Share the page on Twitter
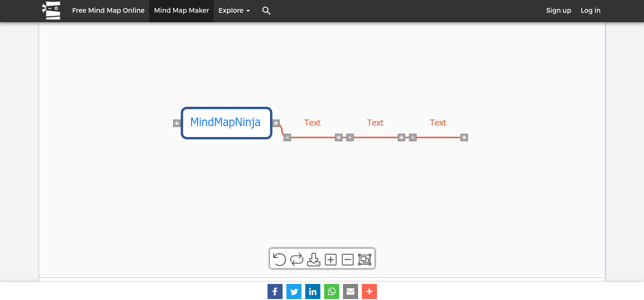The width and height of the screenshot is (644, 300). [294, 291]
